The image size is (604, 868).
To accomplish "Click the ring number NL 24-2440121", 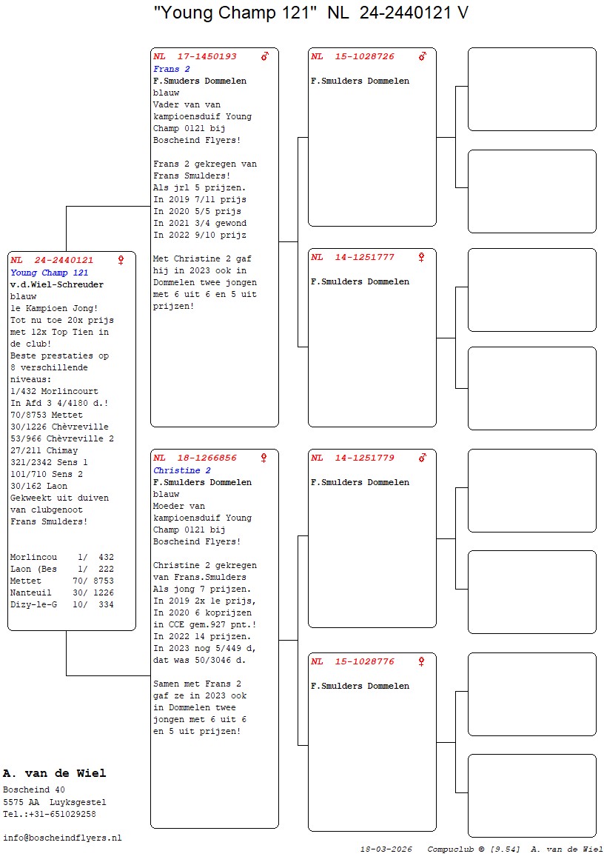I will tap(52, 261).
